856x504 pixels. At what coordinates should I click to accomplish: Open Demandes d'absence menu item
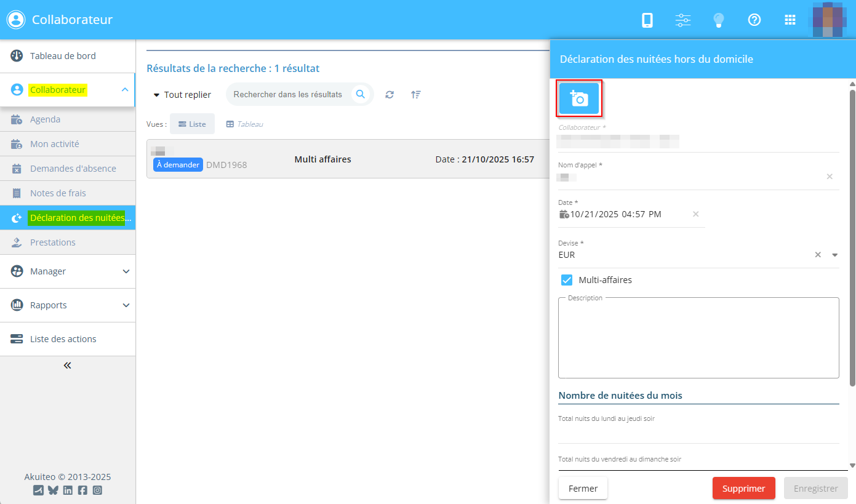[x=73, y=169]
